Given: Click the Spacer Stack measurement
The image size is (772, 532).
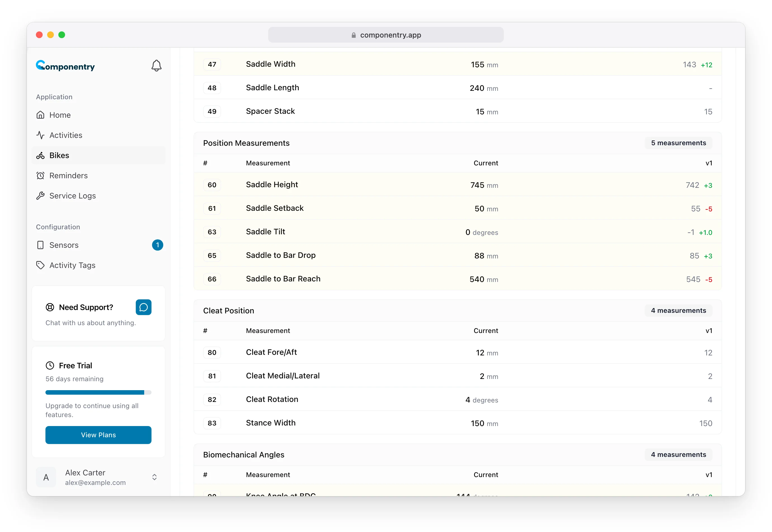Looking at the screenshot, I should 270,111.
